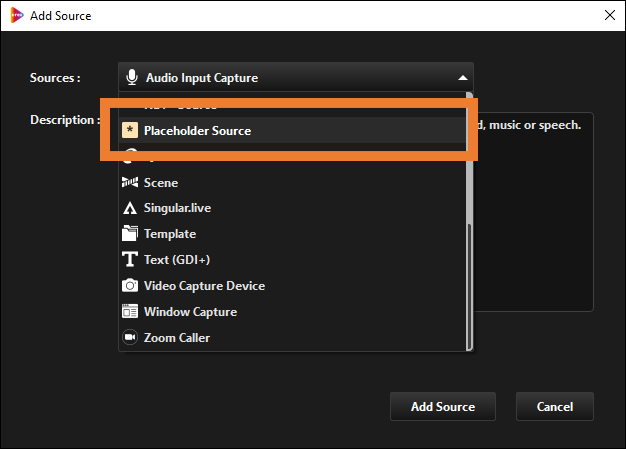Select Zoom Caller source option

293,337
